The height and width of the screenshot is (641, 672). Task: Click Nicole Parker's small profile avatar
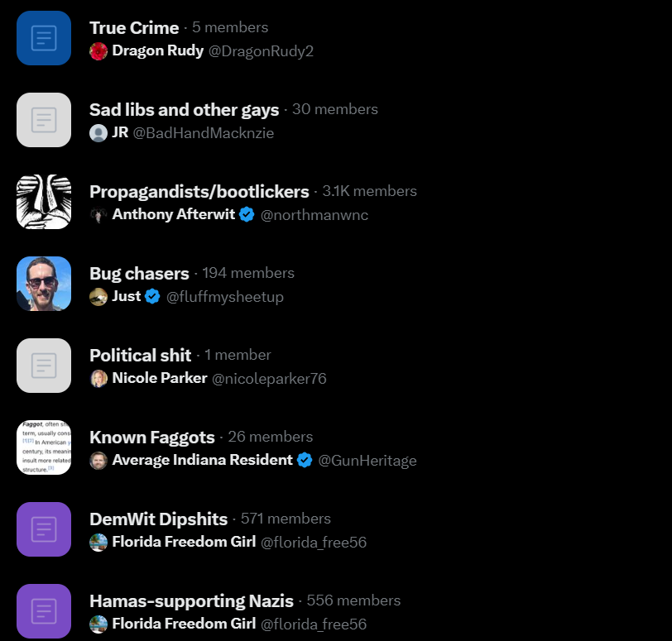98,379
